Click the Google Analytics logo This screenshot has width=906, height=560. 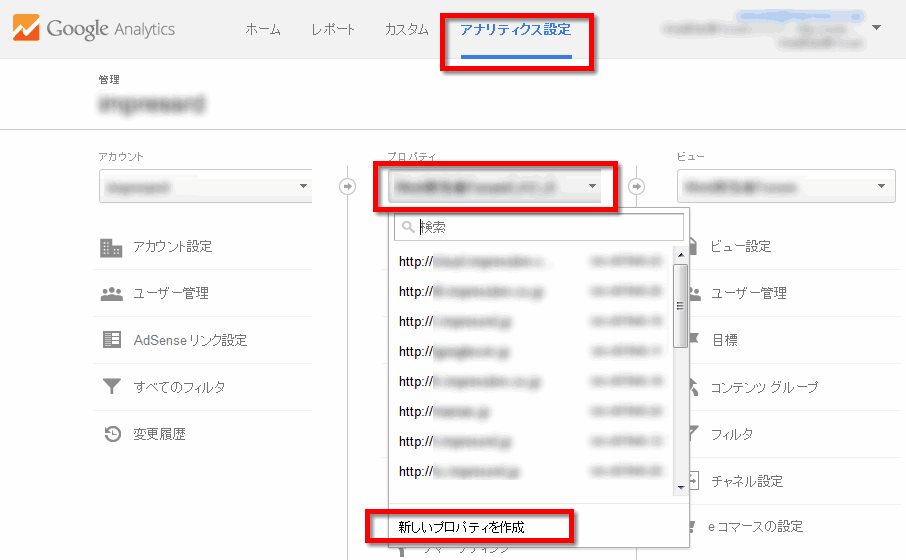[94, 28]
